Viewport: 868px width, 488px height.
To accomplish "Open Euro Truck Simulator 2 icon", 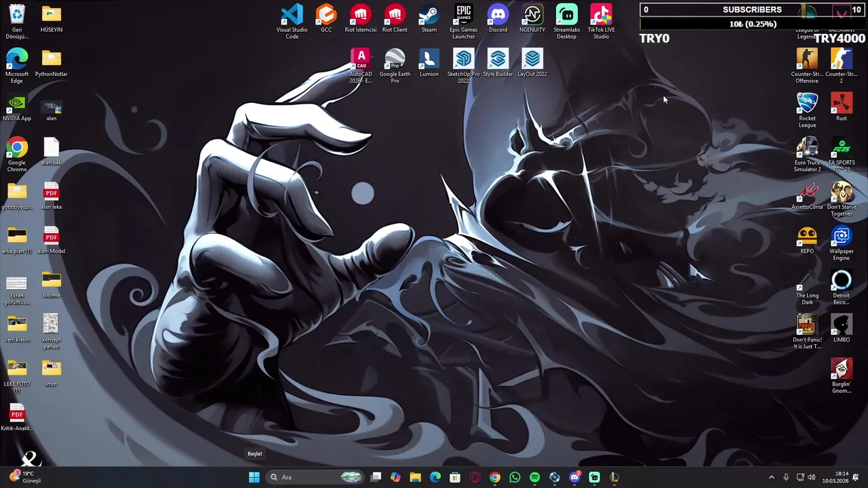I will [807, 155].
